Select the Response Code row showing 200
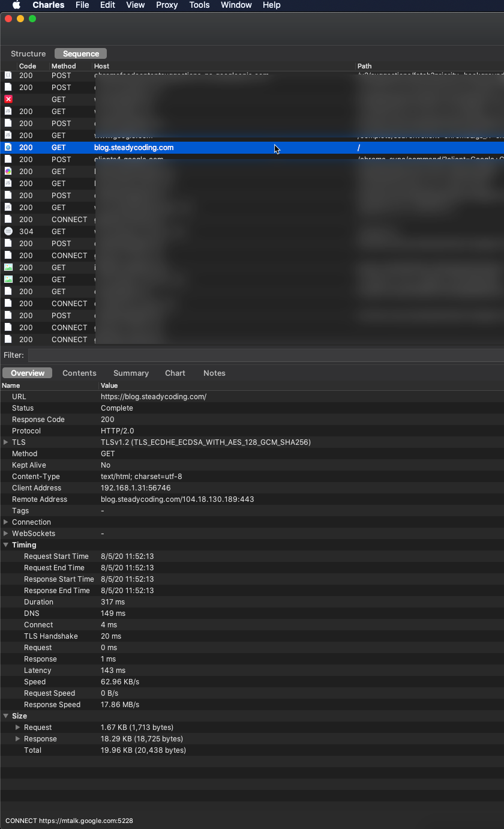Image resolution: width=504 pixels, height=829 pixels. (252, 420)
